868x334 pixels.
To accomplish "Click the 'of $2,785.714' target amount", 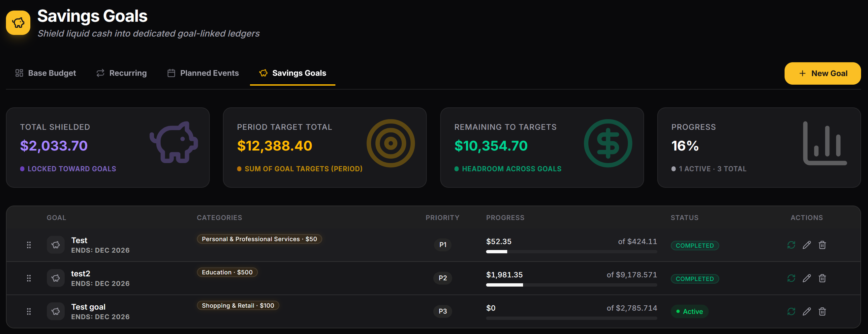I will (632, 308).
